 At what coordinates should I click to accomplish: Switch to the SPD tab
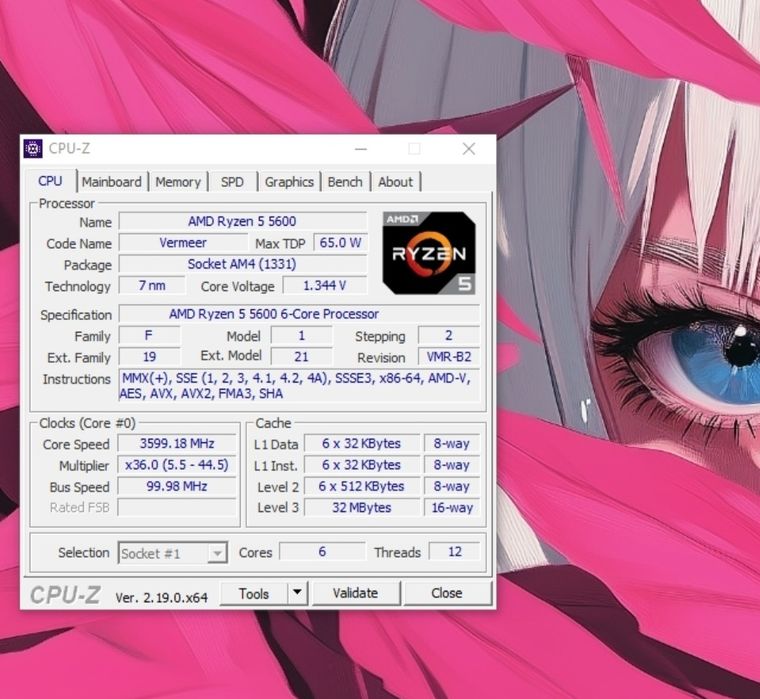232,182
